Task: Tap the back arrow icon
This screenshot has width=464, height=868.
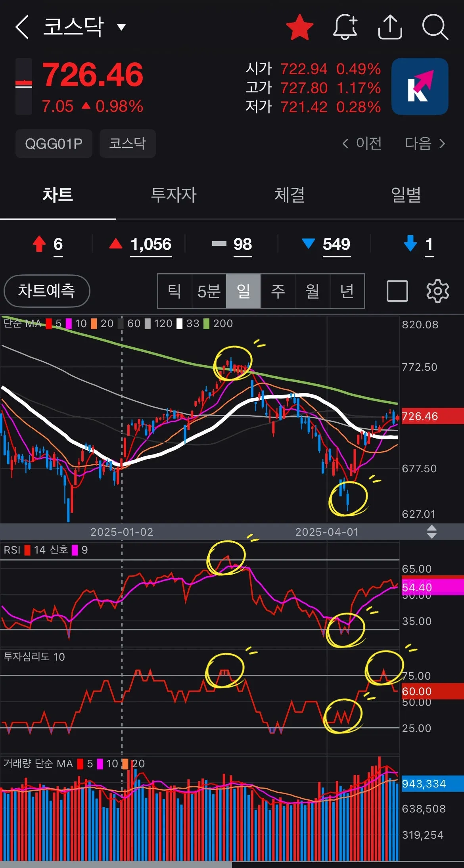Action: [22, 27]
